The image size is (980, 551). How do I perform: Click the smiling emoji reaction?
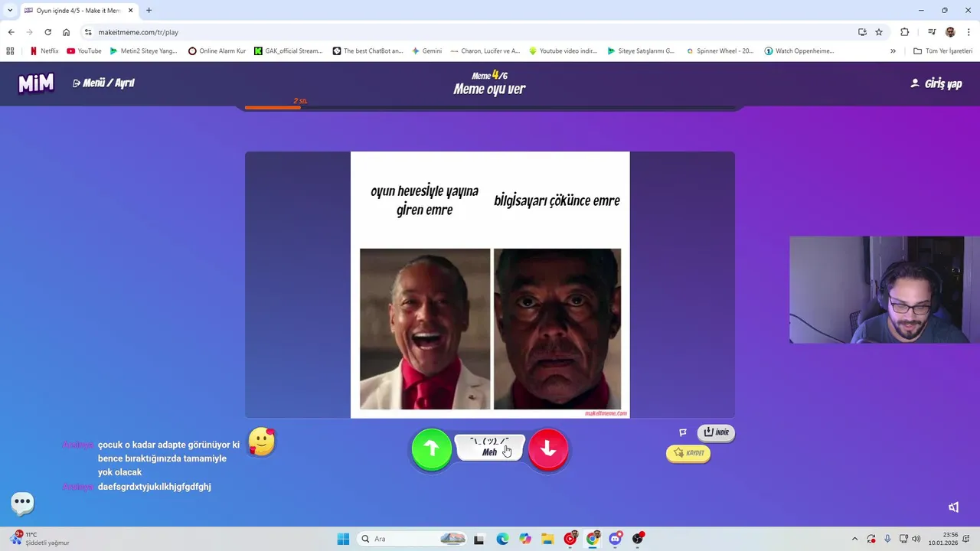(x=262, y=442)
